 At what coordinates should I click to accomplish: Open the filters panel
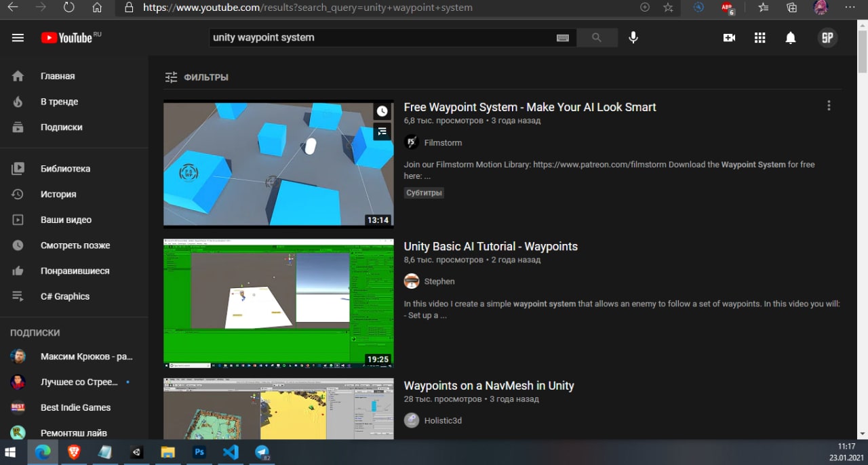coord(197,77)
